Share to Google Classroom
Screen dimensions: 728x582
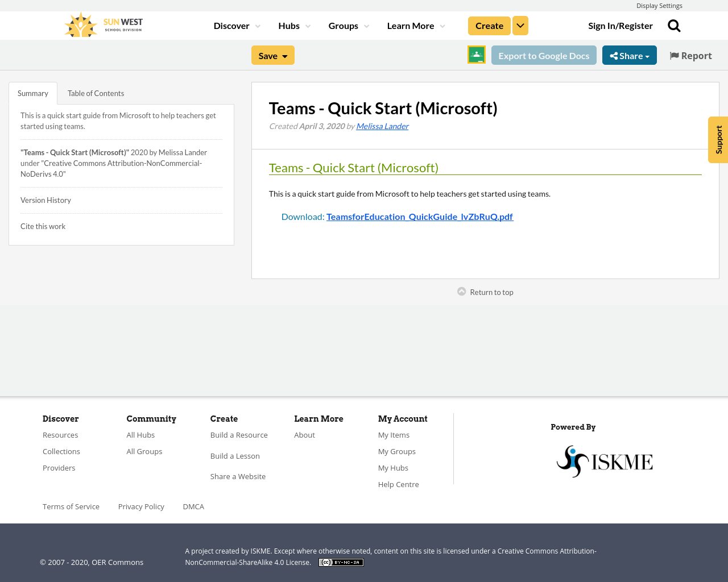click(476, 54)
